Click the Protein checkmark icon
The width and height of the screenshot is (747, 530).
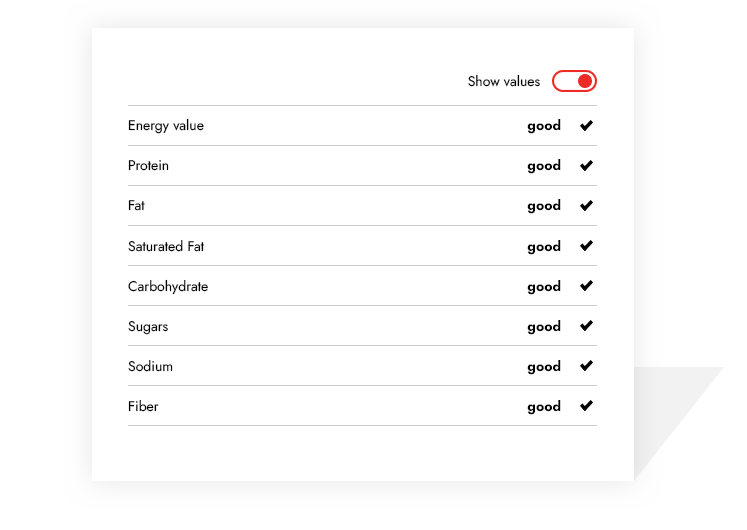coord(586,166)
